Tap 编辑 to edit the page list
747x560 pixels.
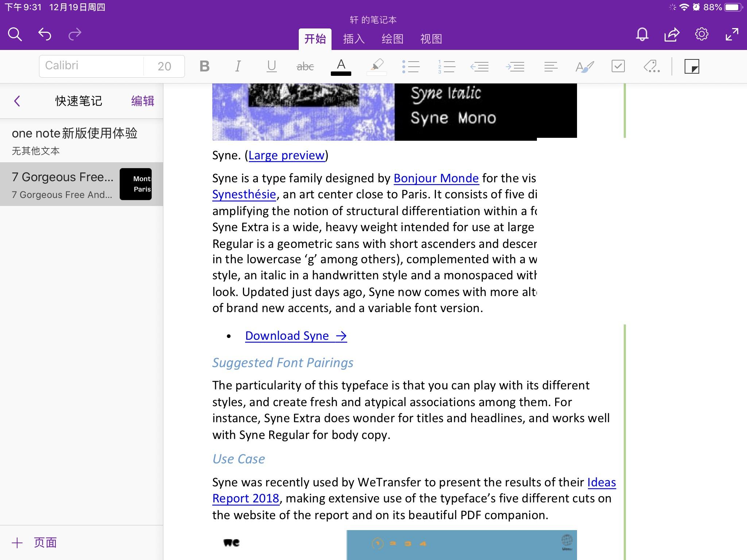(x=143, y=101)
